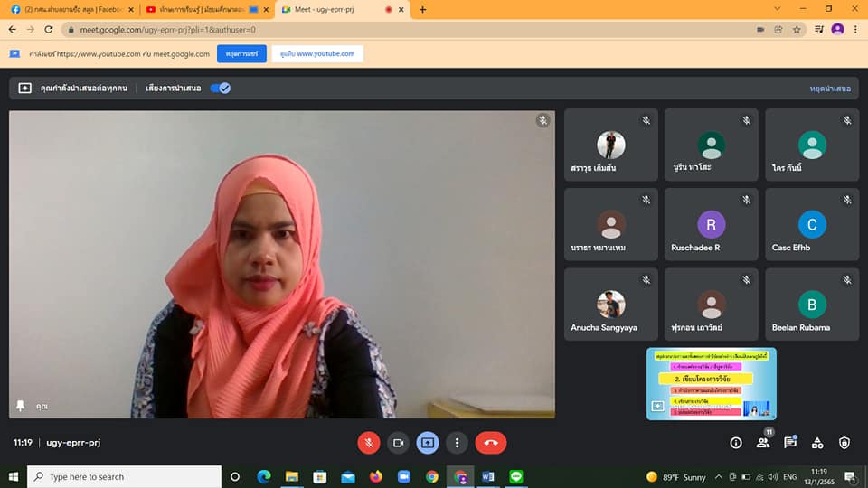The height and width of the screenshot is (488, 868).
Task: Click the stop presenting link at top right
Action: pos(829,89)
